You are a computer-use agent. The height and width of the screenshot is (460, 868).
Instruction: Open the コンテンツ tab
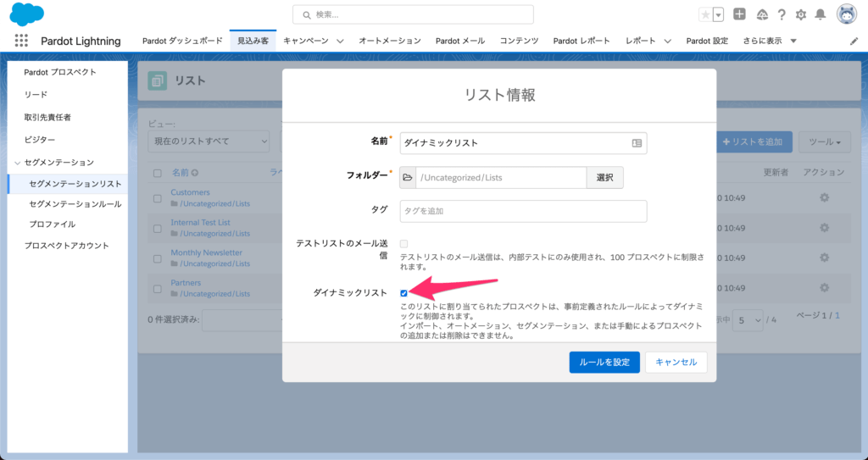(x=520, y=41)
